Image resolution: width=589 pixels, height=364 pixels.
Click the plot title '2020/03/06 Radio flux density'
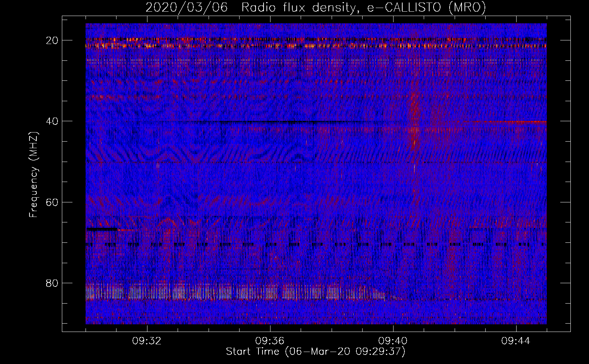coord(316,8)
